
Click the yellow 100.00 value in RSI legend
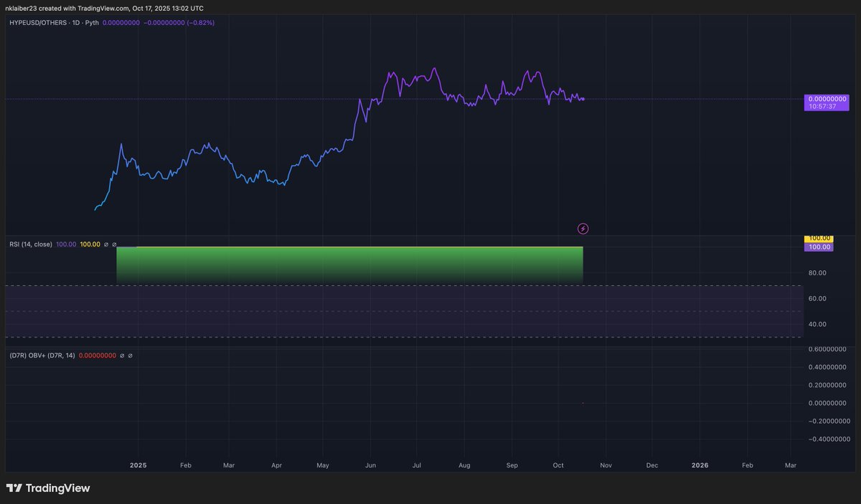pyautogui.click(x=90, y=244)
